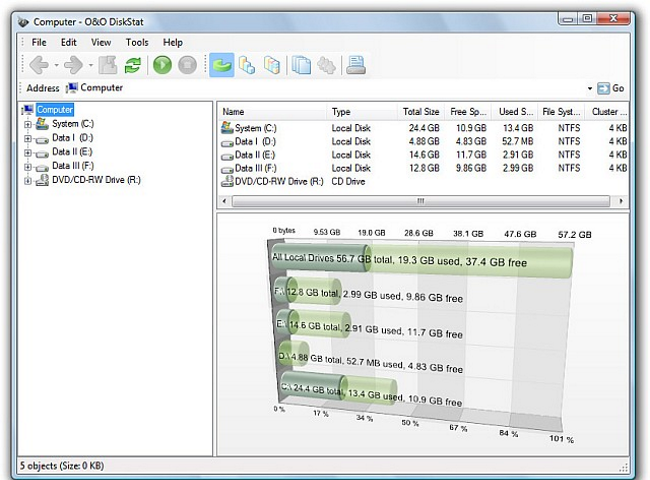Select System (C:) row in drive list
Viewport: 650px width, 480px height.
point(424,128)
